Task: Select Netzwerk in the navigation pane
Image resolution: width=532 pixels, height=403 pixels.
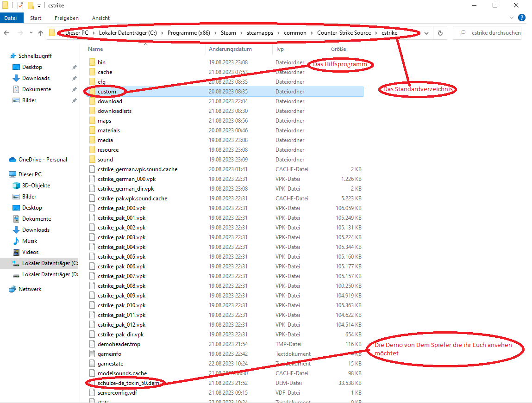Action: pos(30,289)
